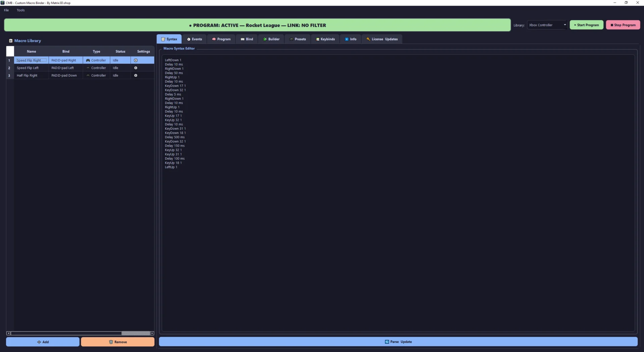Click the Bind column header
This screenshot has height=352, width=644.
point(66,51)
